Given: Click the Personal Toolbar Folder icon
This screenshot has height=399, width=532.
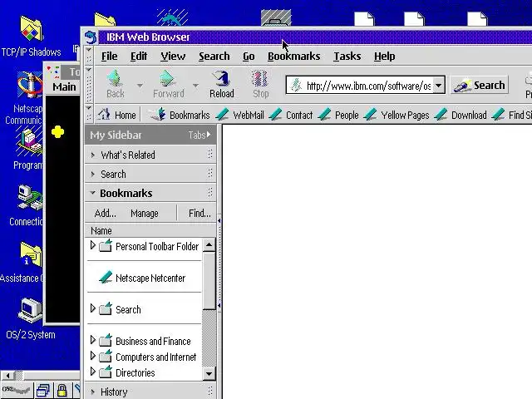Looking at the screenshot, I should 106,245.
